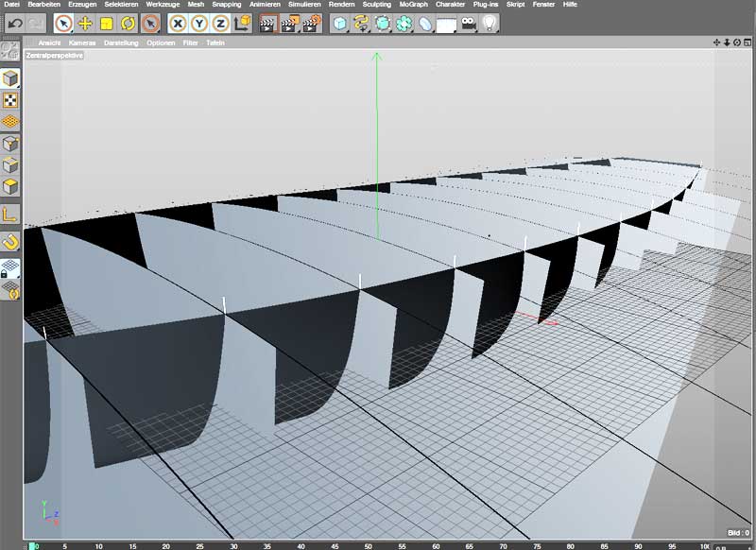Toggle the X axis lock
The width and height of the screenshot is (756, 550).
(178, 23)
